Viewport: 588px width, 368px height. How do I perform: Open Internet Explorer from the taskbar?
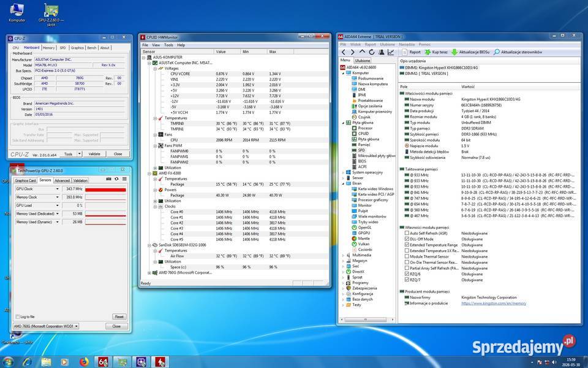26,362
